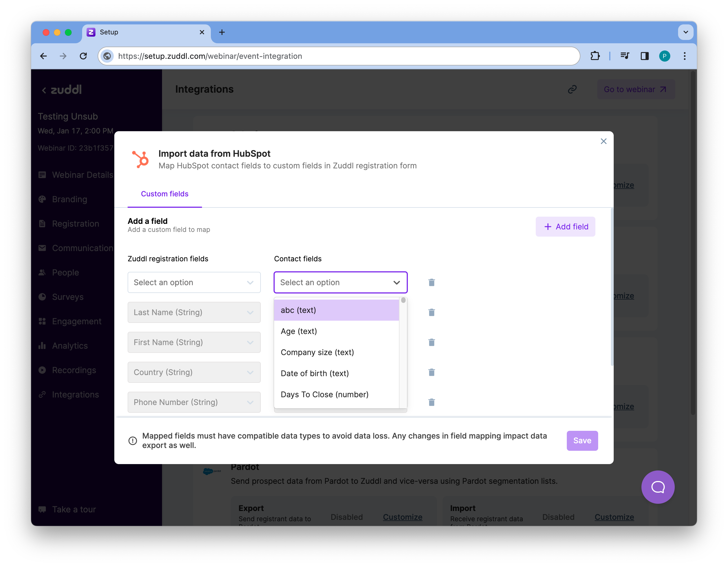Click Go to webinar button
This screenshot has height=567, width=728.
(635, 89)
